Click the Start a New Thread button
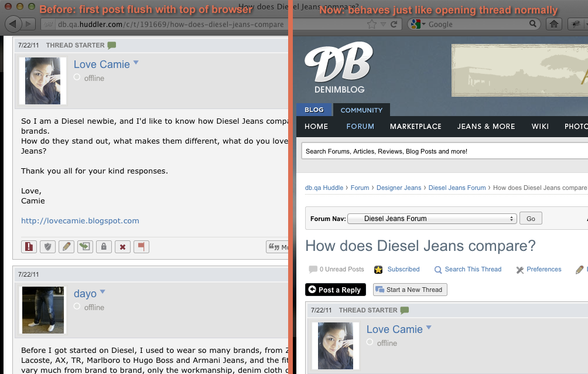588x374 pixels. (409, 290)
